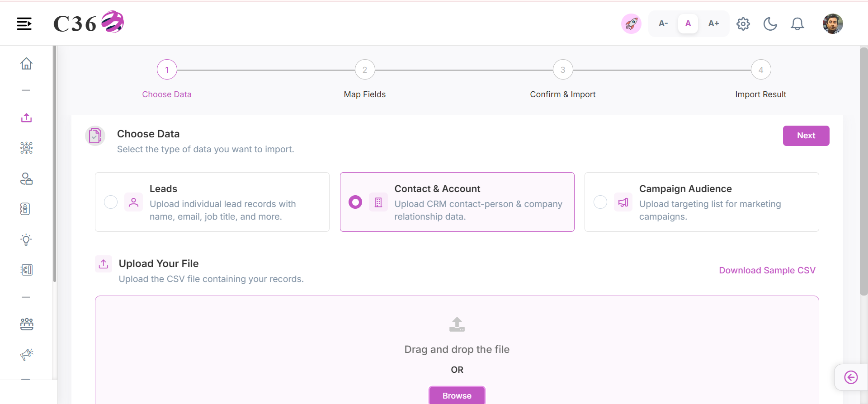This screenshot has height=404, width=868.
Task: Click the Choose Data document icon
Action: click(x=95, y=136)
